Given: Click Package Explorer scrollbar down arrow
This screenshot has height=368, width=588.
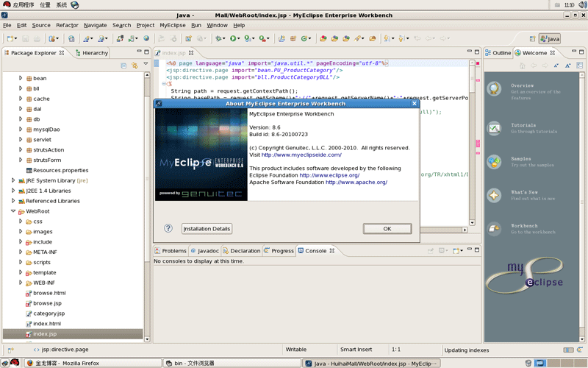Looking at the screenshot, I should (x=146, y=339).
